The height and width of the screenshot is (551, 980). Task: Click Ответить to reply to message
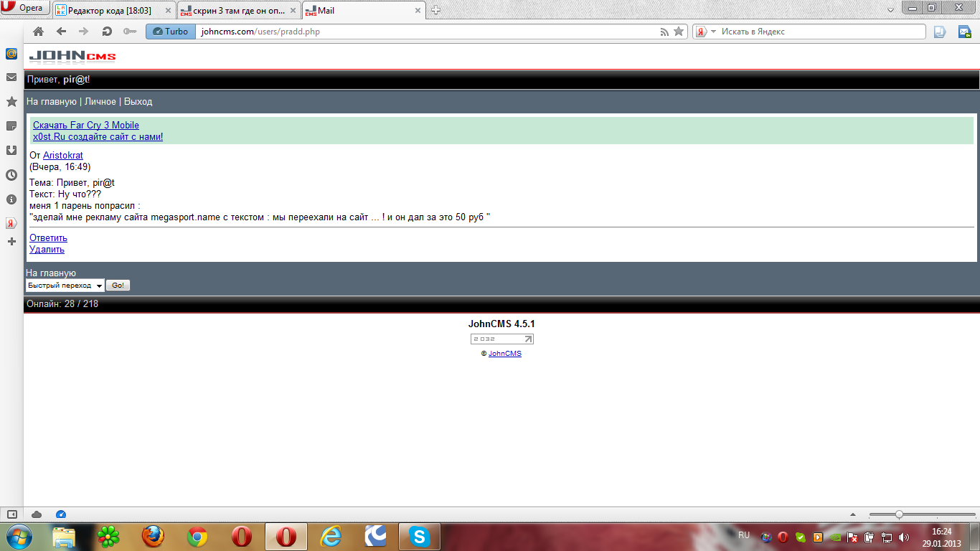48,238
